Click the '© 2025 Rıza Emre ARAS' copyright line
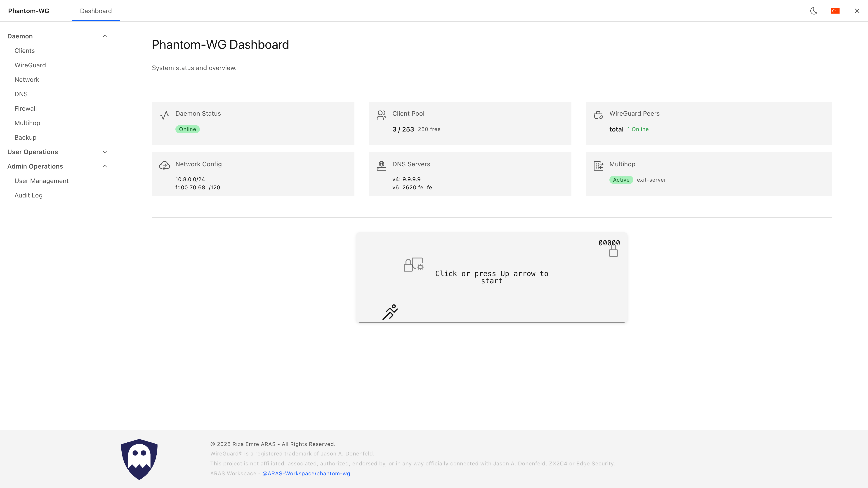This screenshot has width=868, height=488. coord(273,444)
